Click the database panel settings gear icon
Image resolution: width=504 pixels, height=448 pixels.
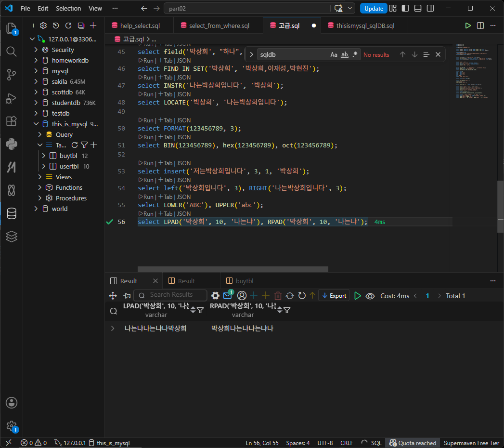[43, 26]
